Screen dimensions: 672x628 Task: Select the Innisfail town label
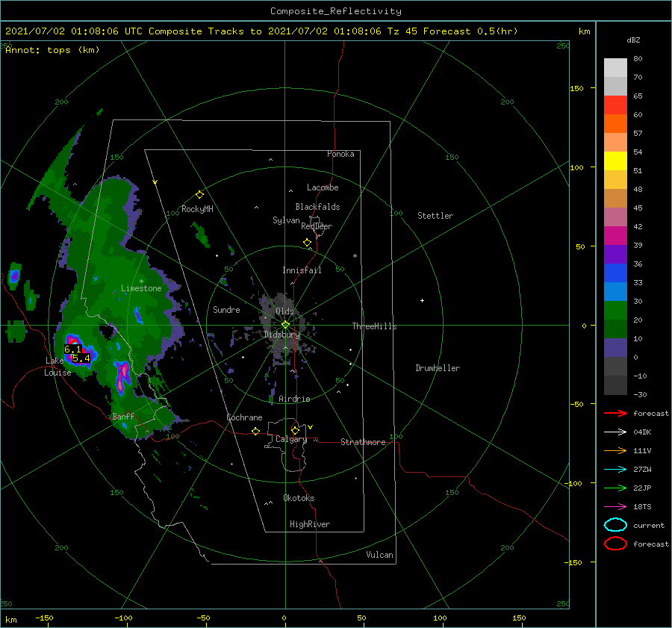pos(302,270)
